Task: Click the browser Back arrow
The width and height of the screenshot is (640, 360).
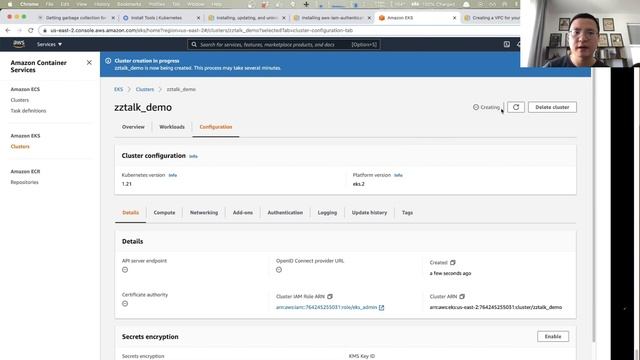Action: click(x=8, y=30)
